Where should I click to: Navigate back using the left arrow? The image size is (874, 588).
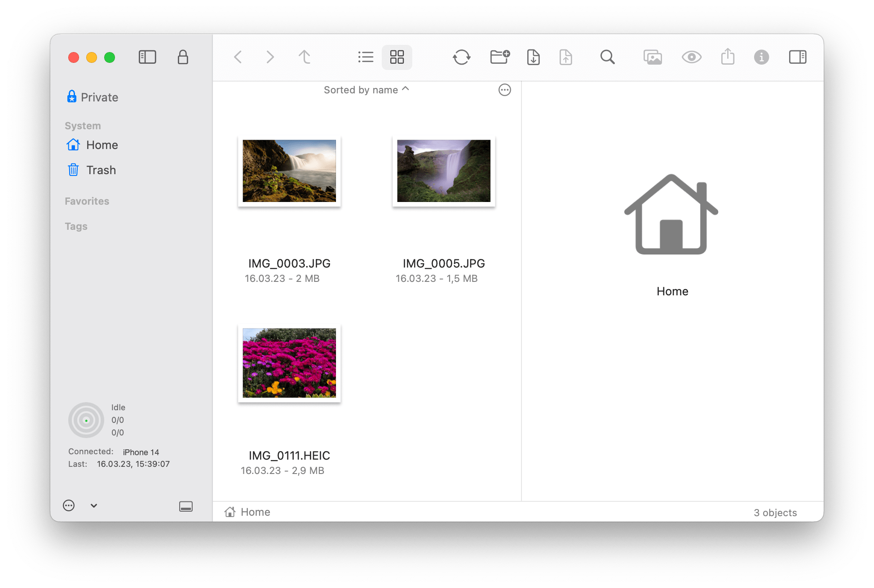click(x=238, y=57)
